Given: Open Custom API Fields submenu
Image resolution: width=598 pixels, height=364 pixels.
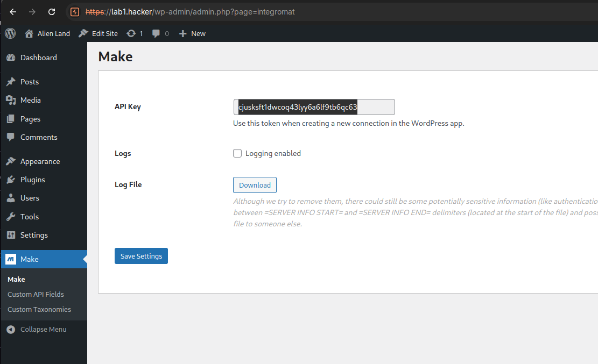Looking at the screenshot, I should [36, 294].
